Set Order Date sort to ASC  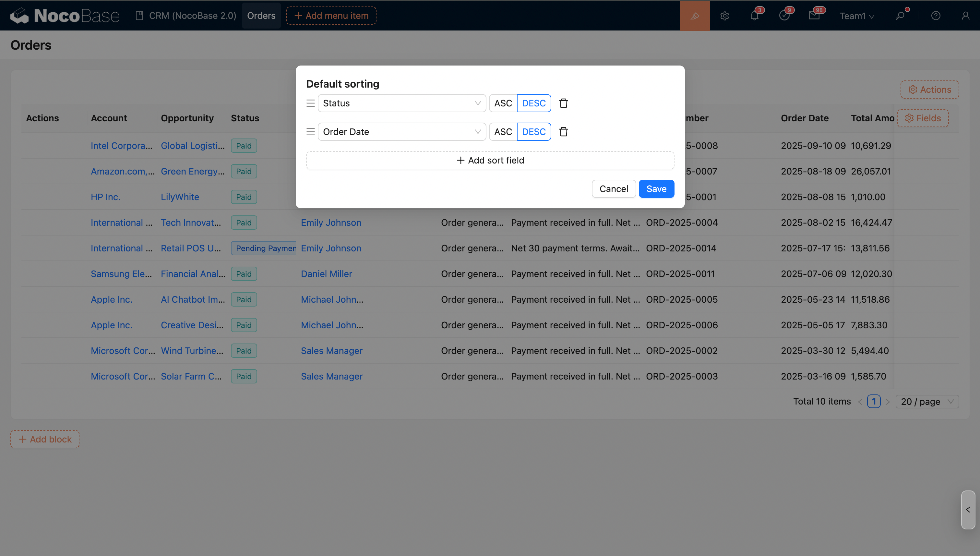pos(503,132)
